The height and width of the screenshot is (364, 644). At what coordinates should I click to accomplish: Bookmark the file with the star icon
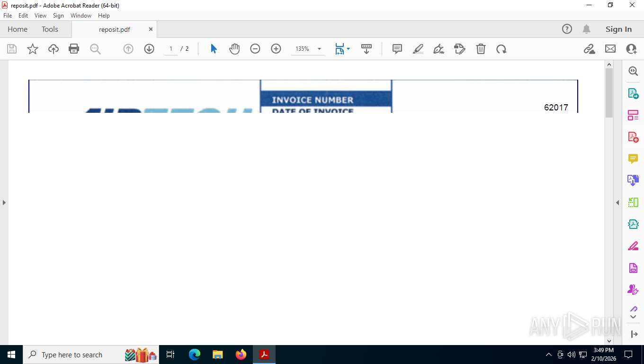[x=33, y=49]
